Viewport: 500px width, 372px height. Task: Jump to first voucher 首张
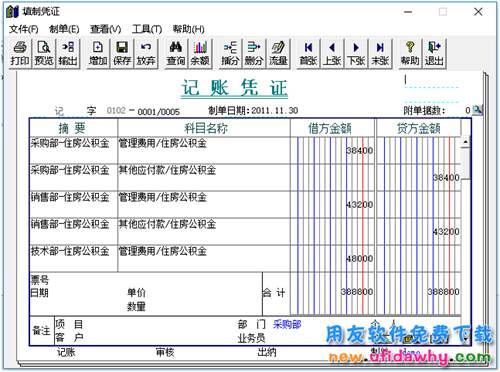tap(308, 53)
